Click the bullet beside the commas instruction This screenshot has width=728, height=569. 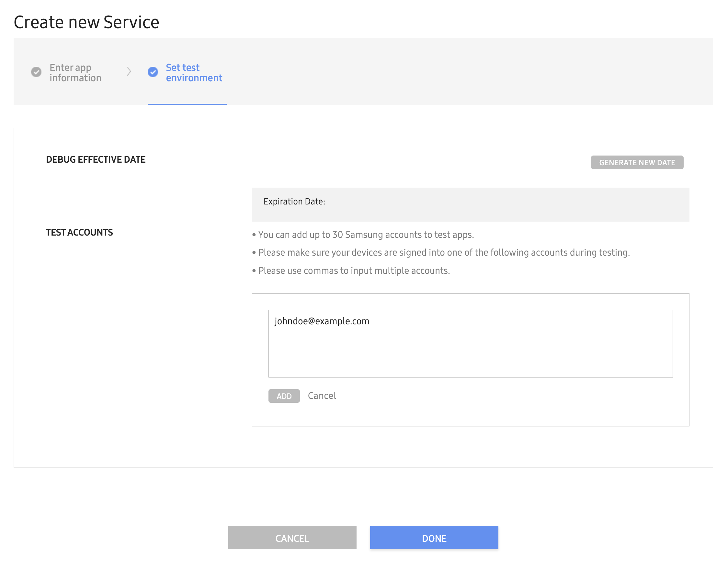point(254,271)
